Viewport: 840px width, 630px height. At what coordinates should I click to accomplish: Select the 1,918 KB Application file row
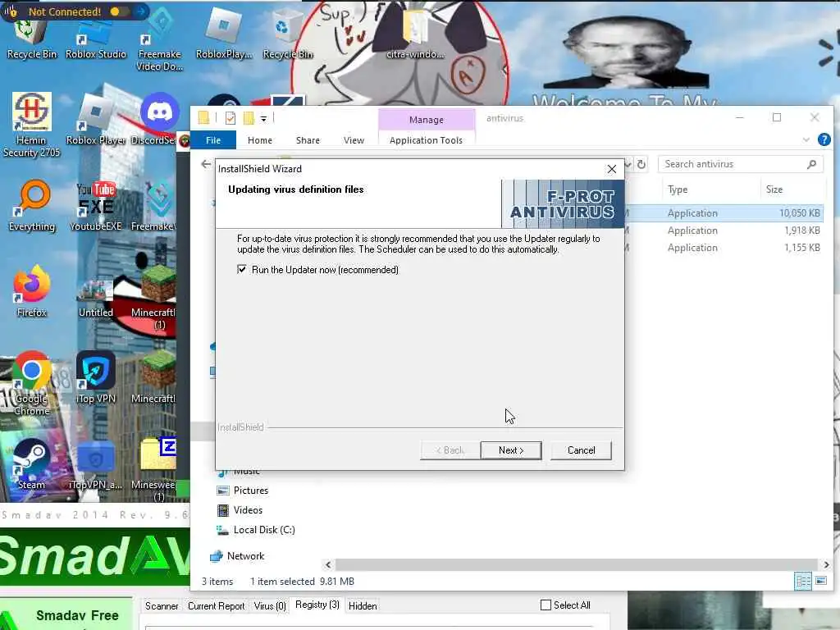click(x=724, y=231)
